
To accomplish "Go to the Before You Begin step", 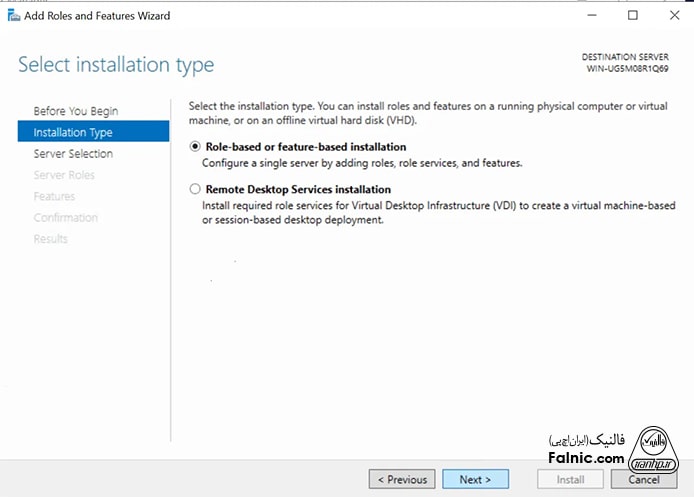I will click(76, 111).
